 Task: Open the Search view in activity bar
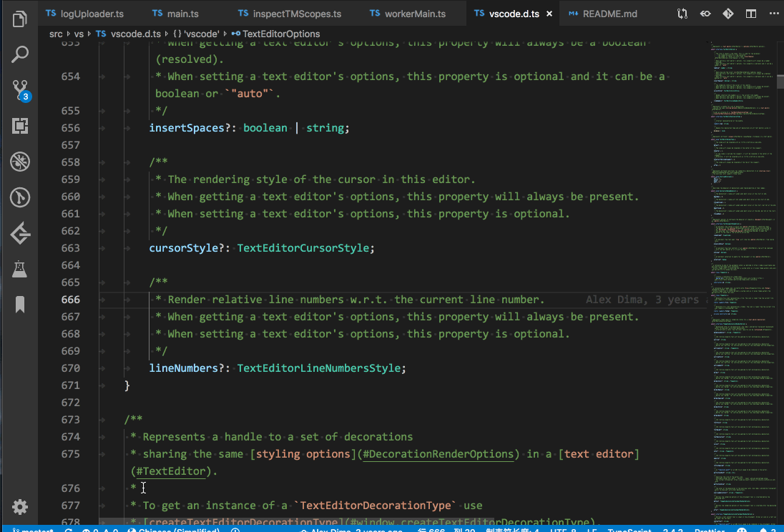(19, 54)
